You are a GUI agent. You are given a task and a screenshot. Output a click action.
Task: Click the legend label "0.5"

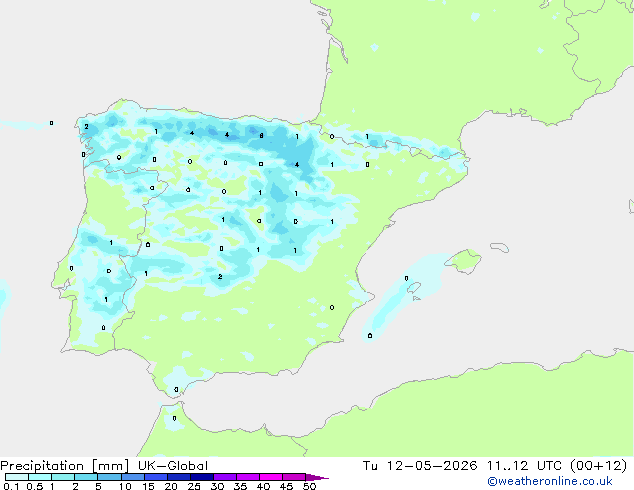coord(35,486)
